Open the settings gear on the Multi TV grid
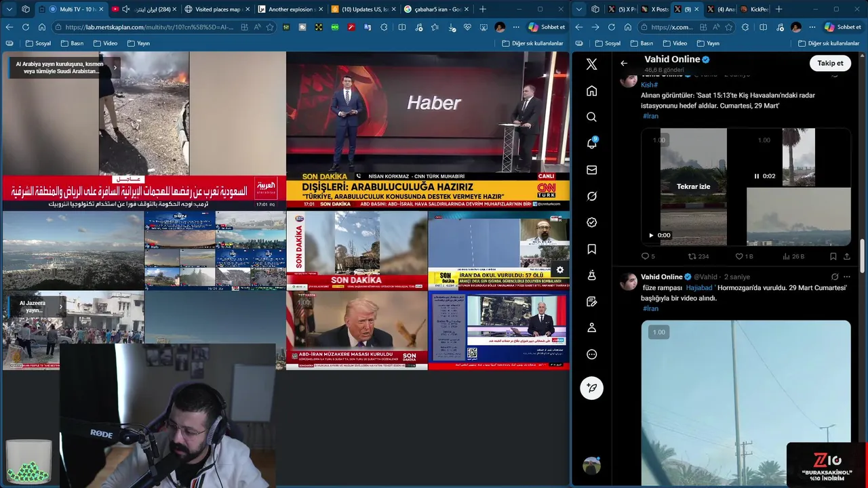 click(560, 270)
